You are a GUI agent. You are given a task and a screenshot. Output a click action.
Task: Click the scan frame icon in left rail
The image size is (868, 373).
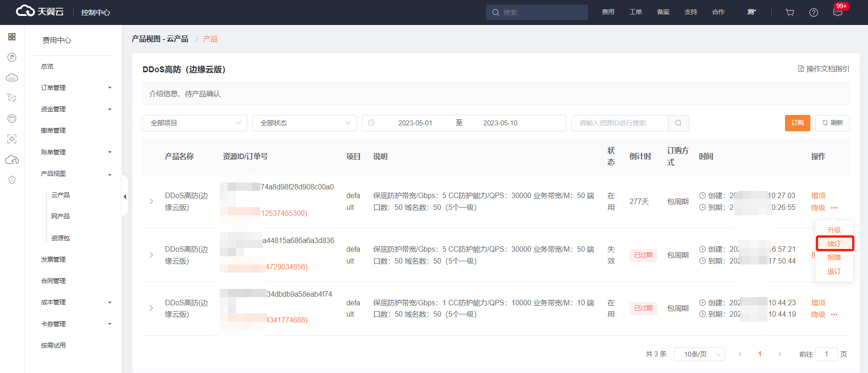[x=12, y=139]
